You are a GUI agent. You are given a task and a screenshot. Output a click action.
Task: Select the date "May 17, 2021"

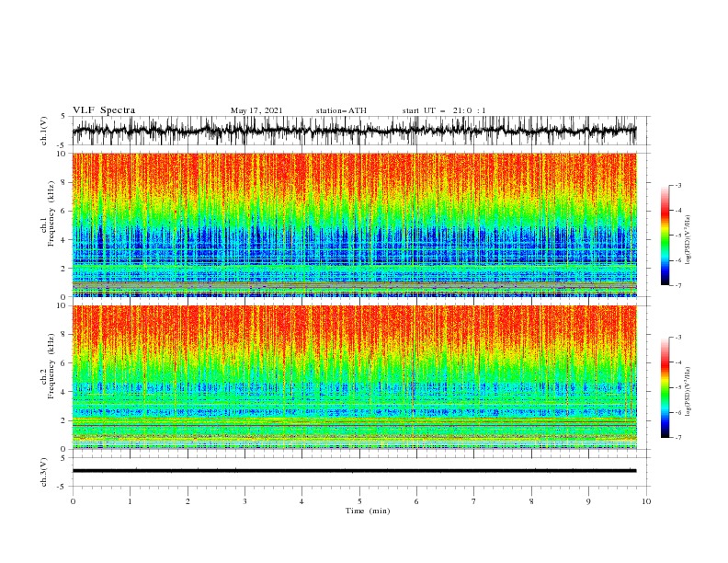coord(256,110)
